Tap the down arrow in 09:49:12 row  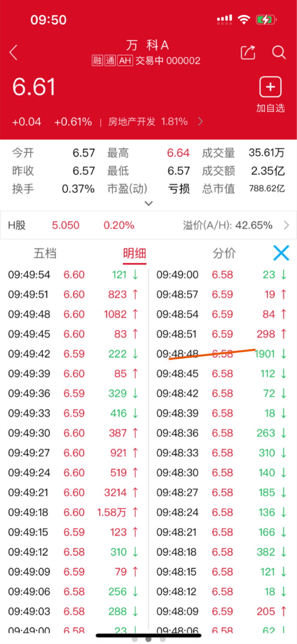tap(135, 552)
